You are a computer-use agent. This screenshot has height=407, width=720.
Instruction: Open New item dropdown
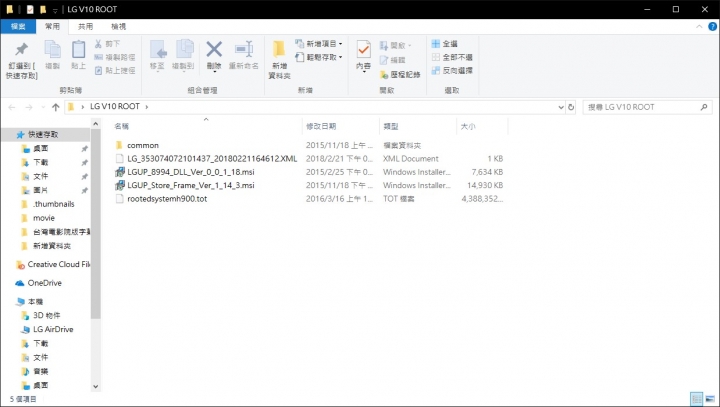coord(319,44)
